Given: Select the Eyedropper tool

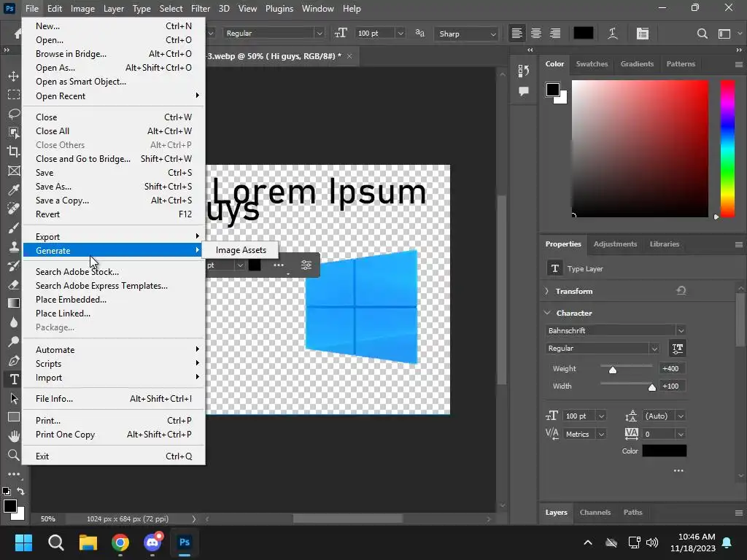Looking at the screenshot, I should (x=14, y=190).
